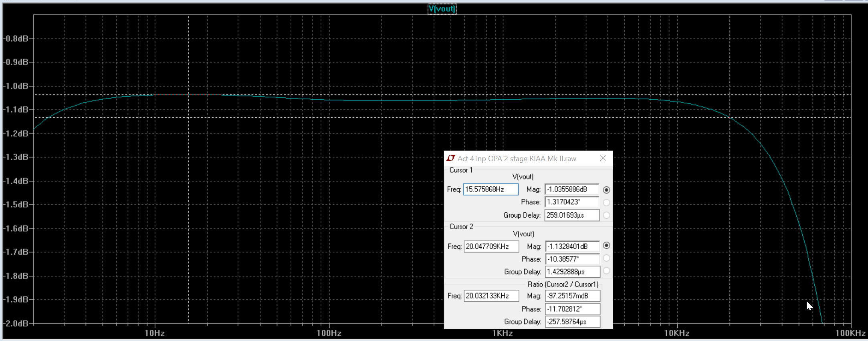Image resolution: width=868 pixels, height=341 pixels.
Task: Click the 10KHz frequency axis label
Action: (x=676, y=333)
